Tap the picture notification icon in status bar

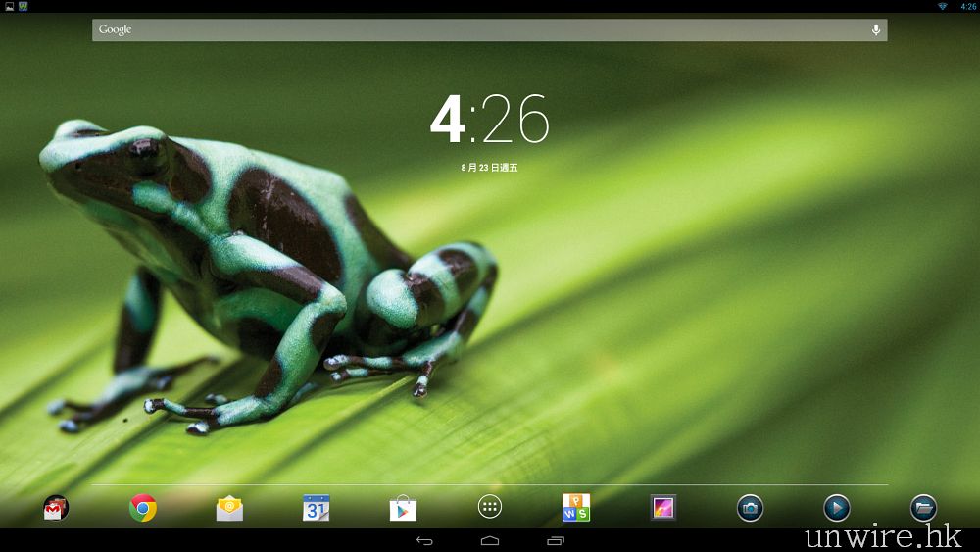pos(8,6)
